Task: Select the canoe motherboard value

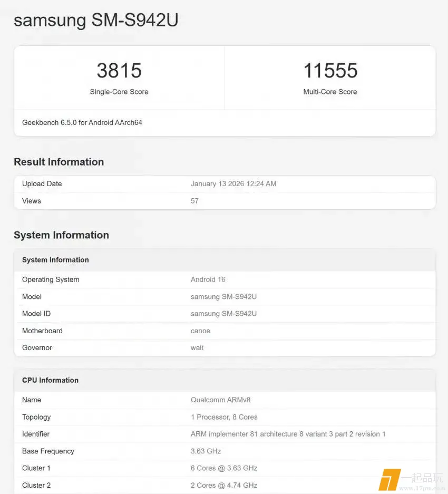Action: pos(200,331)
